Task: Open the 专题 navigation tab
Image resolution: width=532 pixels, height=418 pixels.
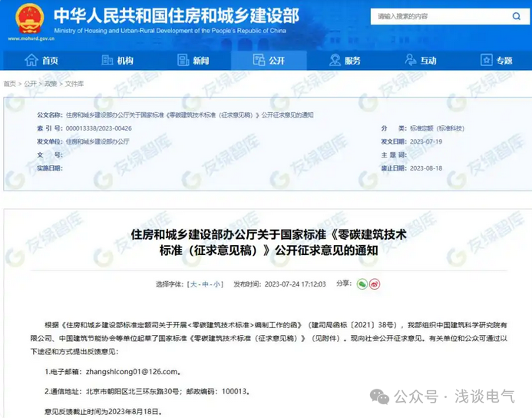Action: pos(497,61)
